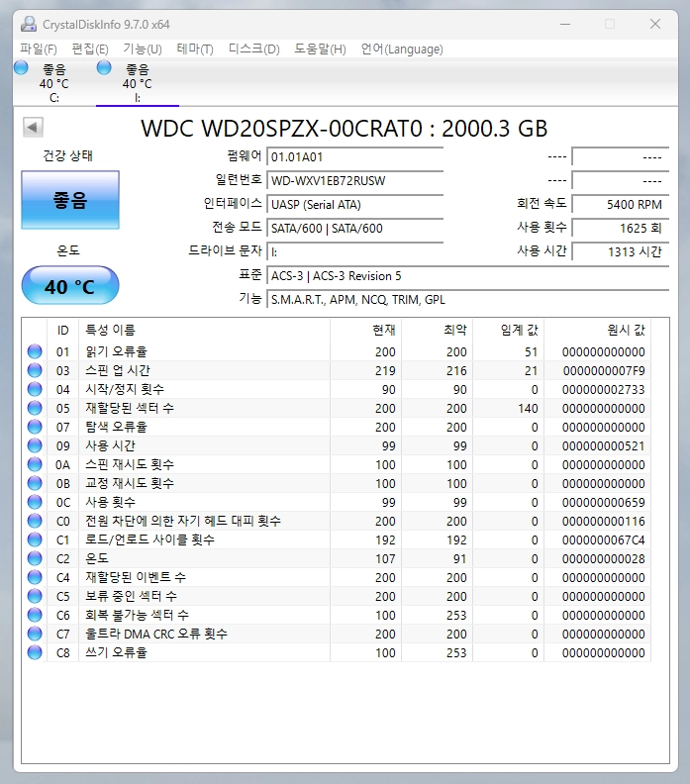Click status orb for attribute 09 사용 시간

35,445
